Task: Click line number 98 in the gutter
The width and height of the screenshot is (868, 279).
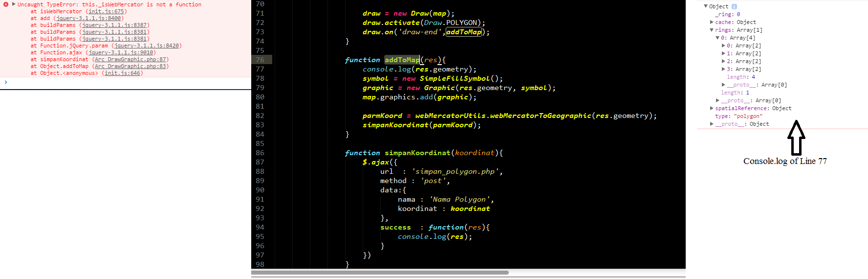Action: pos(260,264)
